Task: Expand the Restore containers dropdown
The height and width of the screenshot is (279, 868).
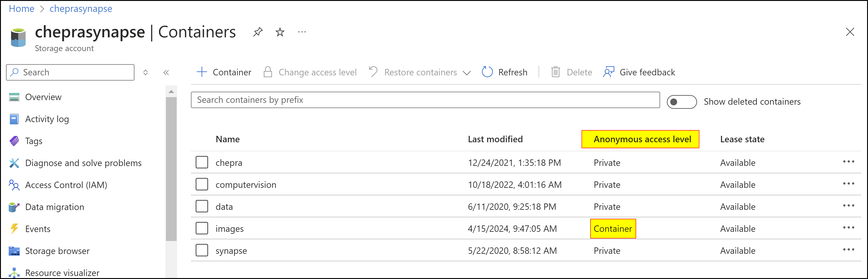Action: pos(466,73)
